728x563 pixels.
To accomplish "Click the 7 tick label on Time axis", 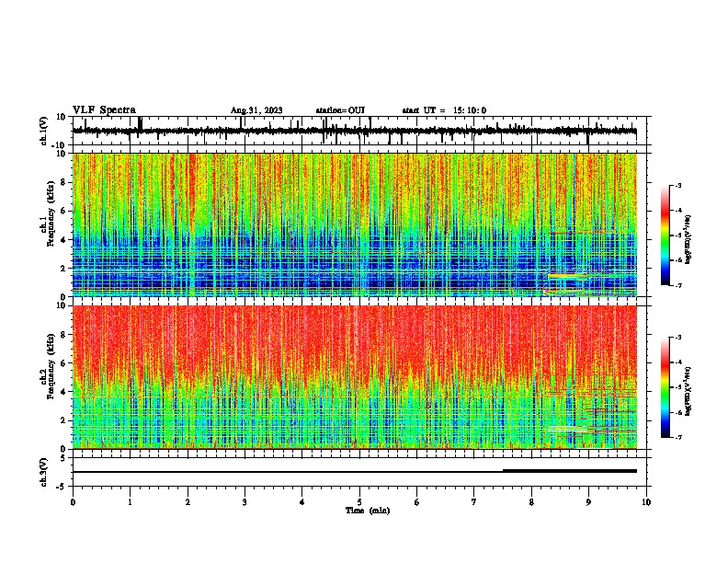I will tap(474, 502).
